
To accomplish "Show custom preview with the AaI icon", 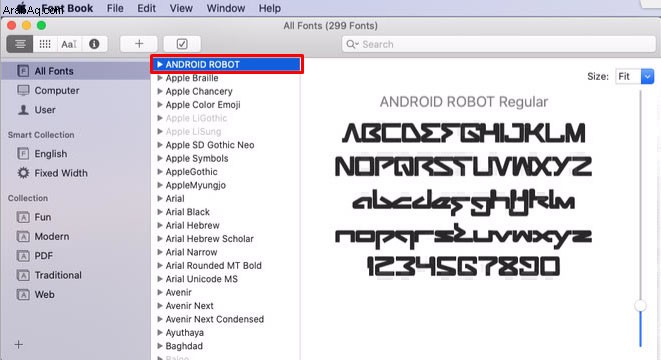I will [x=69, y=44].
